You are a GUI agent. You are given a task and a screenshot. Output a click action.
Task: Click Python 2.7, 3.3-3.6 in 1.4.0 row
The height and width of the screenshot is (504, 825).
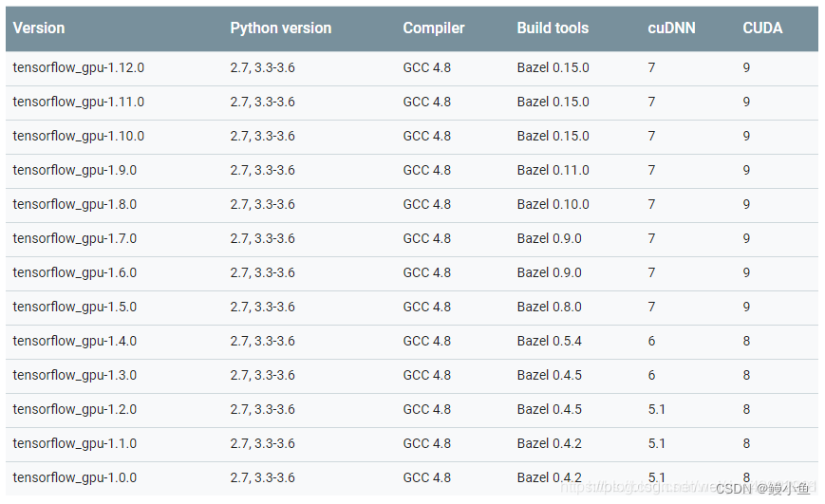[x=263, y=342]
